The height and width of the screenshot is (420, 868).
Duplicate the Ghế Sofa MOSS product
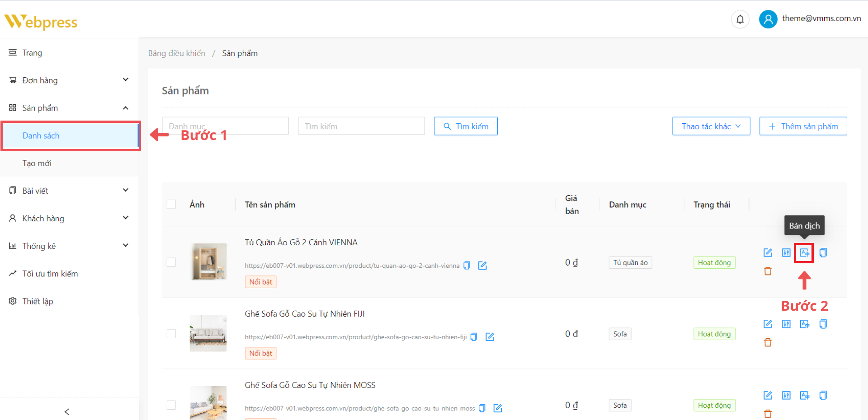pos(823,396)
